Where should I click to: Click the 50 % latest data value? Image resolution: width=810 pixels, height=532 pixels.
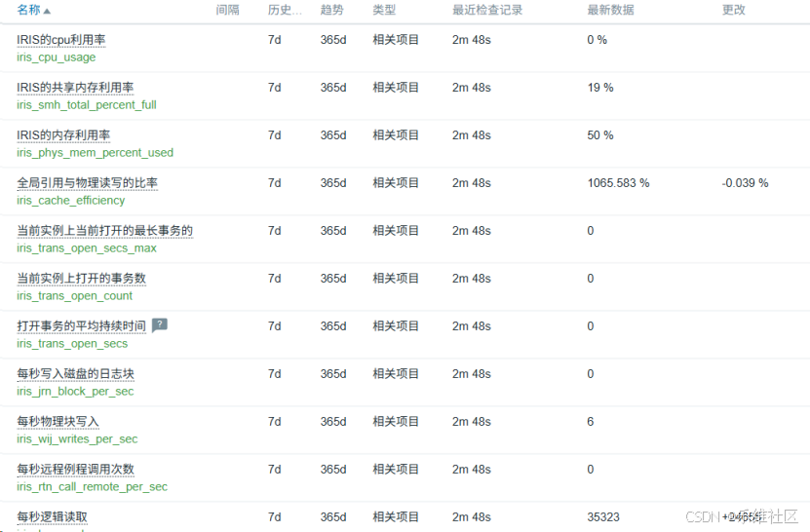tap(600, 135)
